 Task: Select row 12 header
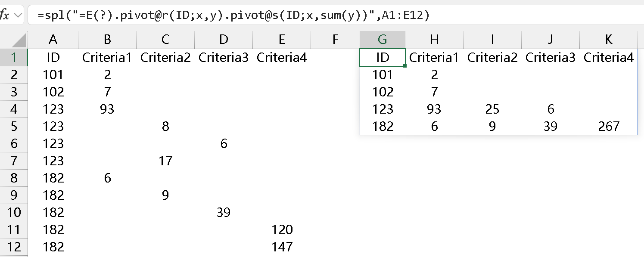14,247
